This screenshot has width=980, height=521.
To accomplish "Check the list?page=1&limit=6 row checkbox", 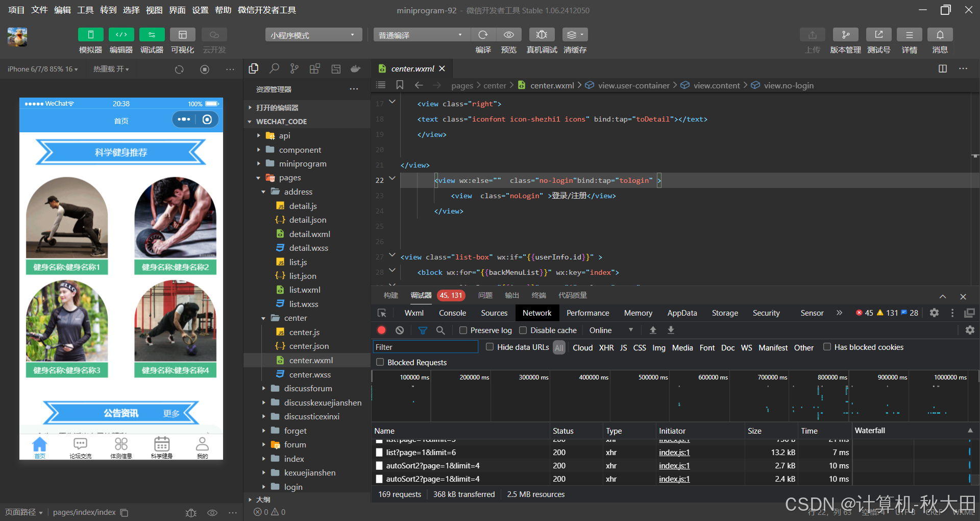I will [379, 453].
